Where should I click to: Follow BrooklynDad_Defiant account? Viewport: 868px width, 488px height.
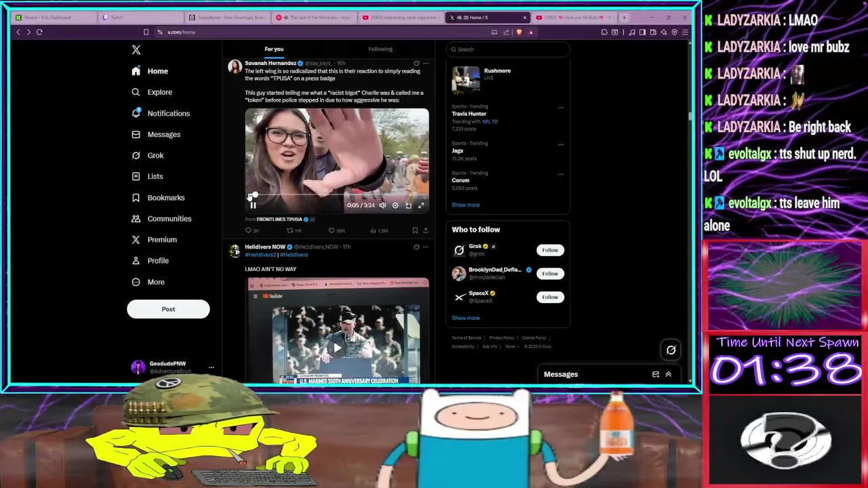click(x=550, y=274)
